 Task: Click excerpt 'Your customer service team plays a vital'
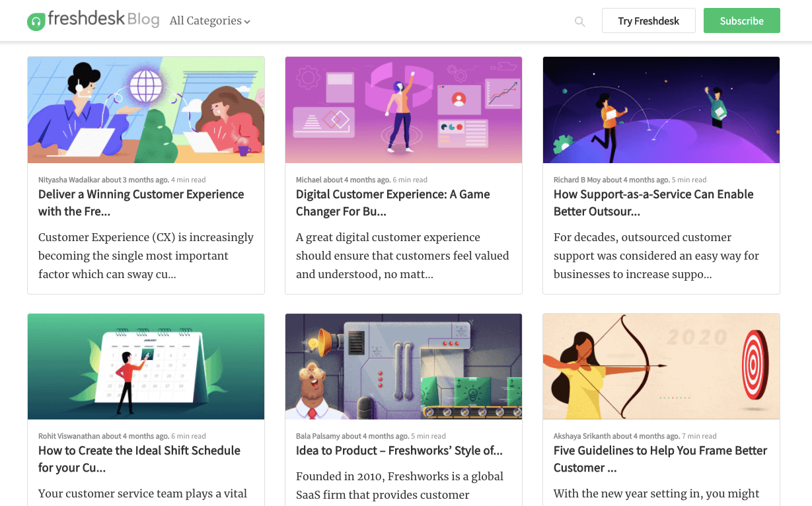(x=143, y=493)
